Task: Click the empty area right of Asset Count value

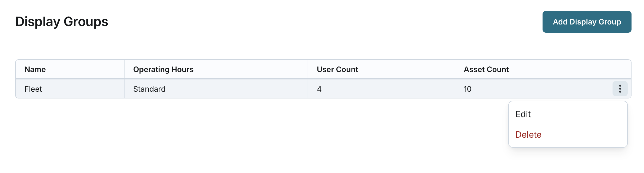Action: point(540,89)
